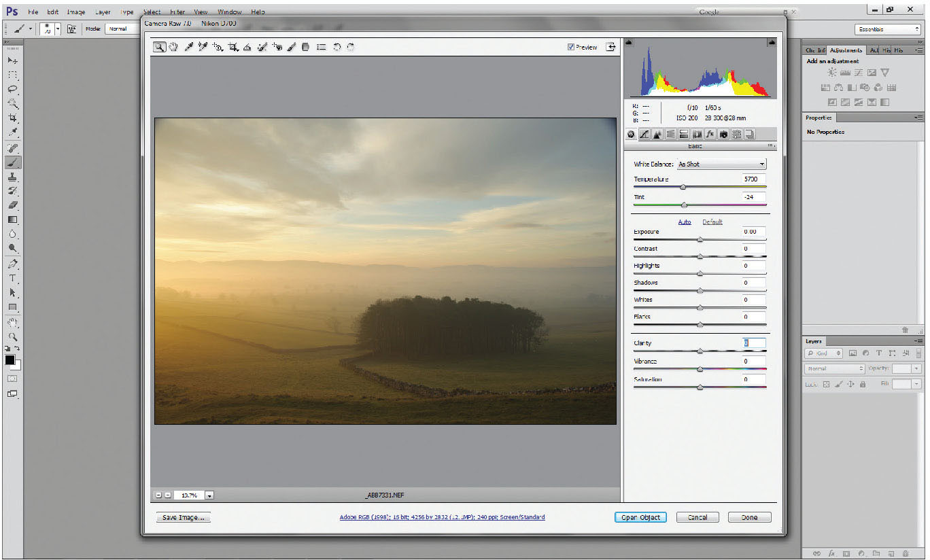The height and width of the screenshot is (560, 930).
Task: Switch to the Detail tab in Camera Raw
Action: 657,135
